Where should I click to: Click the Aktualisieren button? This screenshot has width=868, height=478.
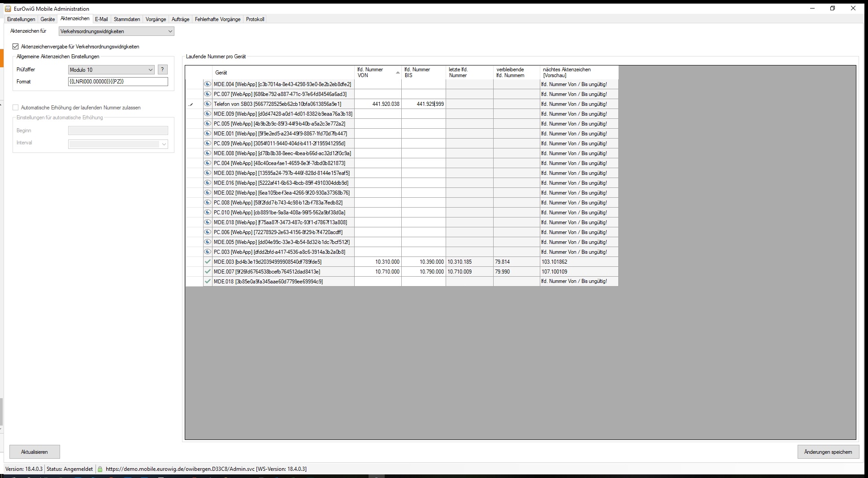(x=35, y=452)
